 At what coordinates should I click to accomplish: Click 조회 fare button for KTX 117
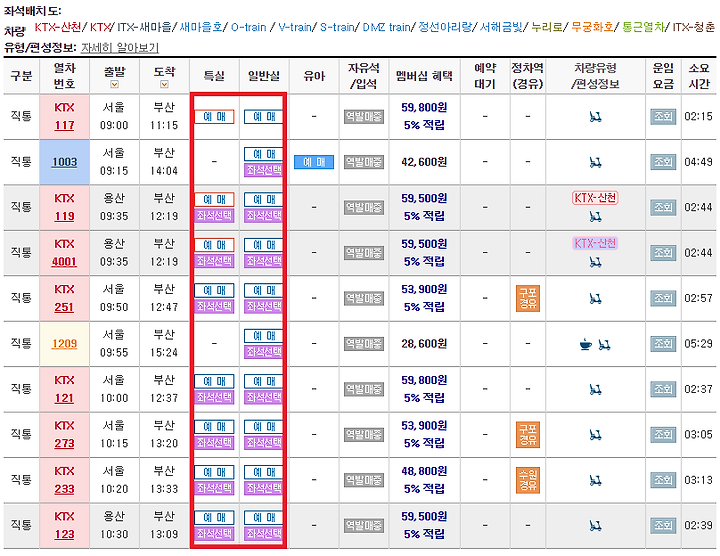(663, 117)
